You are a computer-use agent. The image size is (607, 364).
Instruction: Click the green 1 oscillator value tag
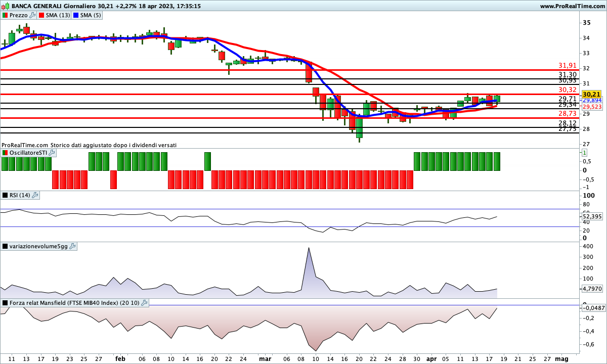tap(585, 153)
